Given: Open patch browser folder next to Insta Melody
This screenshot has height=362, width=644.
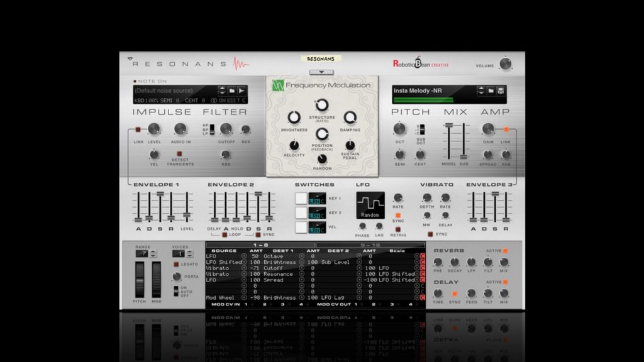Looking at the screenshot, I should tap(491, 90).
